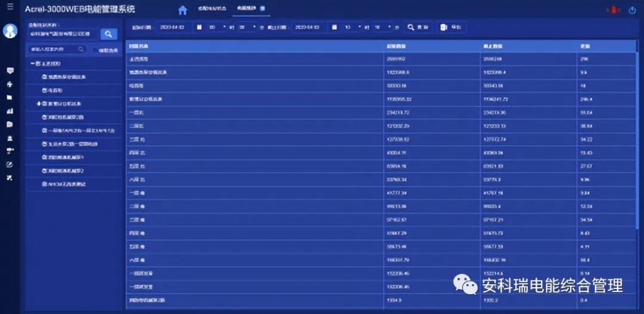644x314 pixels.
Task: Select the difference cell showing 34.54
Action: (606, 220)
